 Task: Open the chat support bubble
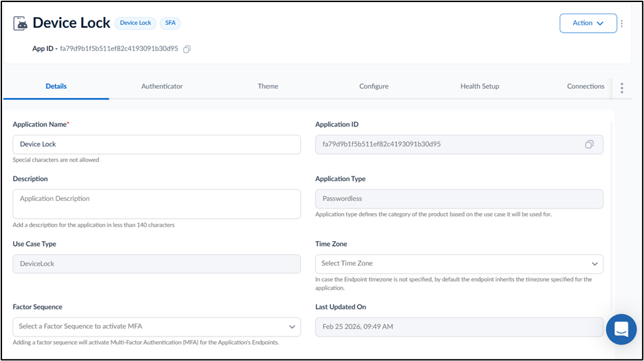[x=621, y=329]
